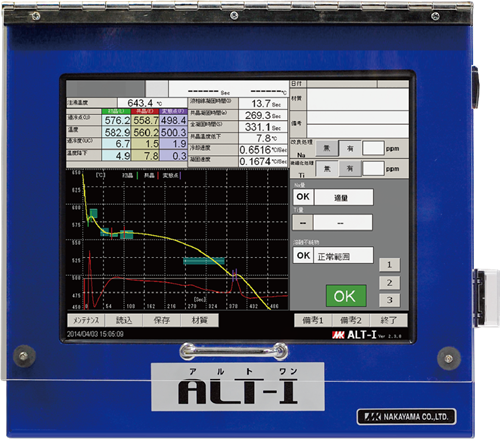The image size is (500, 439).
Task: Set Ti refinement treatment to 有
Action: point(350,169)
